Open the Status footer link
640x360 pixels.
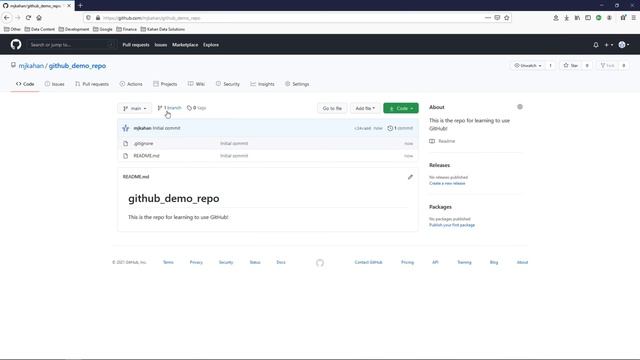[255, 262]
